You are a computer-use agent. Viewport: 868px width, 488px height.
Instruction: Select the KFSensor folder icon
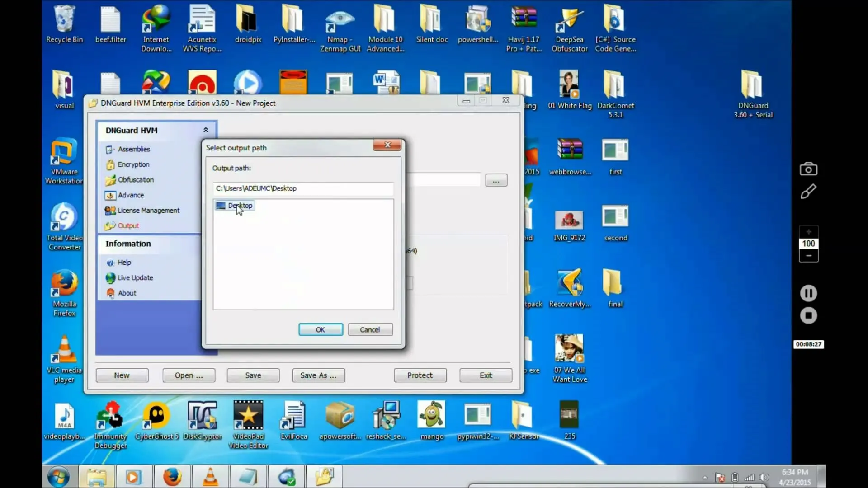[524, 421]
